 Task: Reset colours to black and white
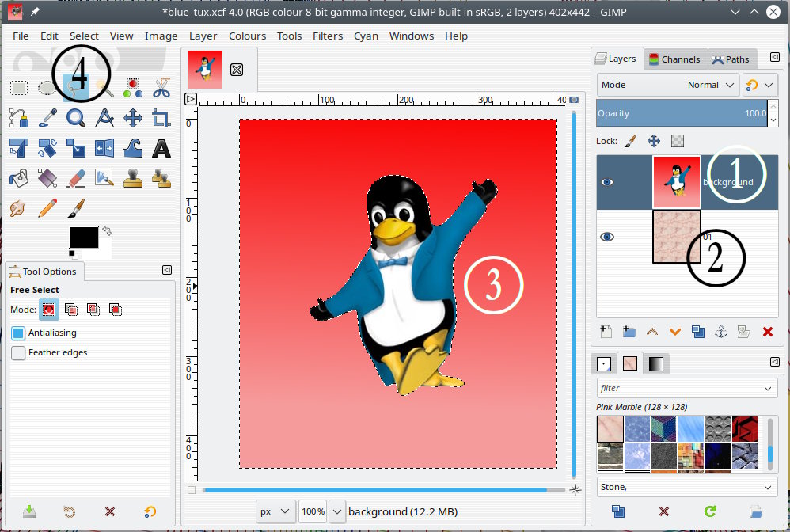[x=72, y=253]
